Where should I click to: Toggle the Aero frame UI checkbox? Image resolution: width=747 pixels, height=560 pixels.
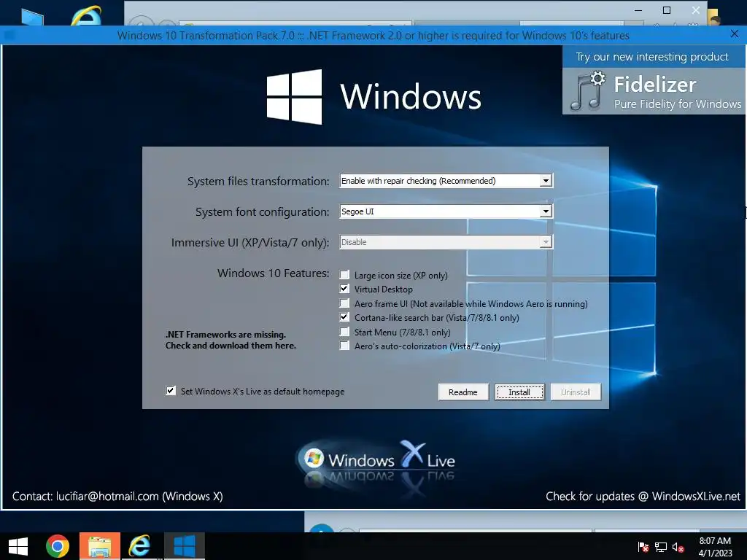click(x=344, y=303)
